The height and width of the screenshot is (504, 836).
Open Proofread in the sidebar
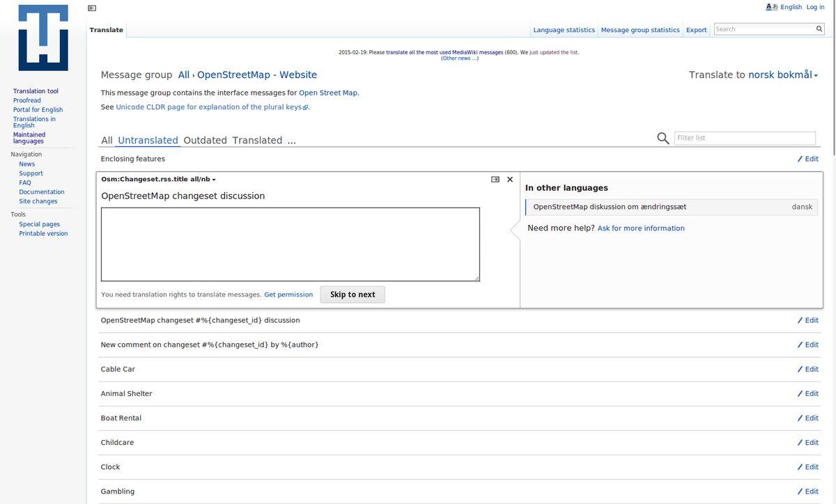pos(27,100)
